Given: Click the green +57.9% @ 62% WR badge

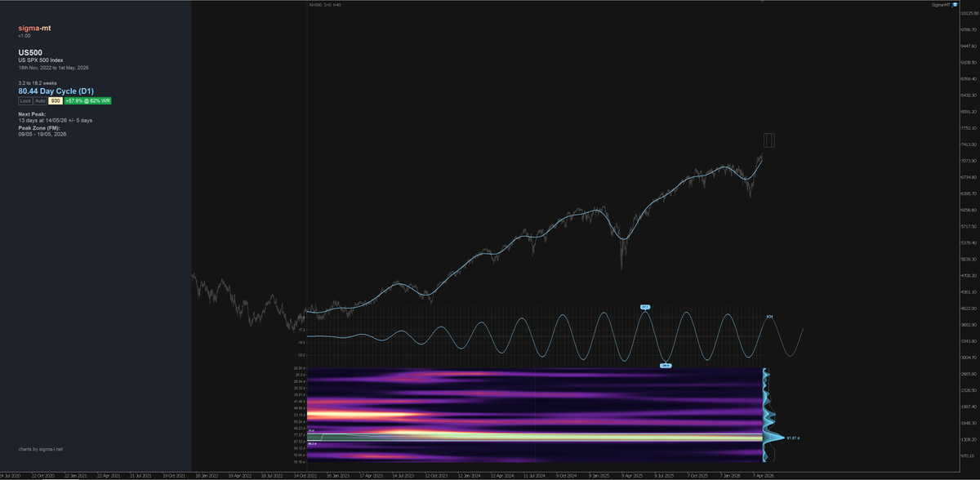Looking at the screenshot, I should [x=87, y=100].
